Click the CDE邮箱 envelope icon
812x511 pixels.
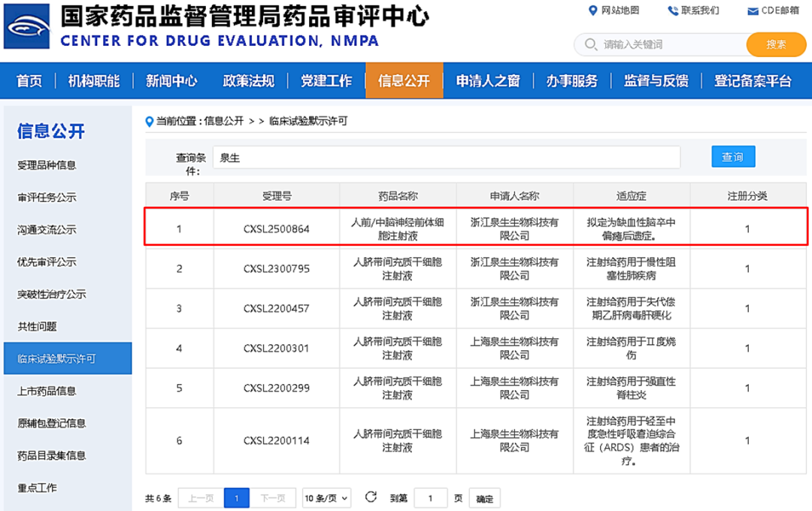tap(753, 11)
